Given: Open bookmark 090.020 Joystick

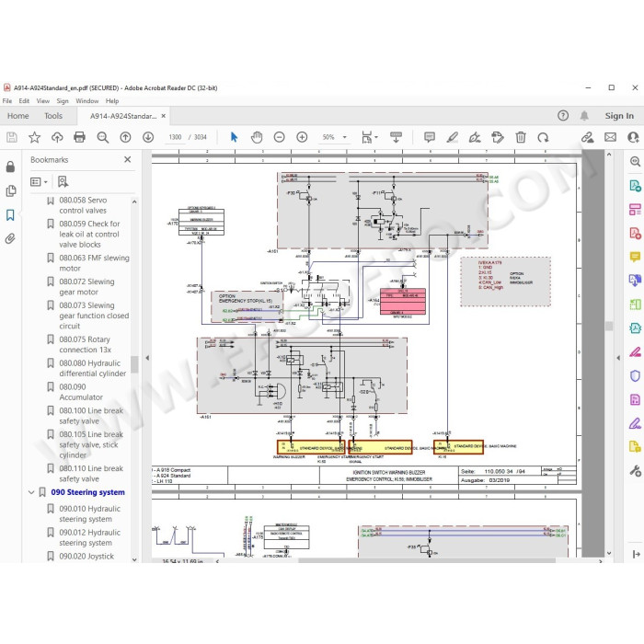Looking at the screenshot, I should tap(88, 556).
